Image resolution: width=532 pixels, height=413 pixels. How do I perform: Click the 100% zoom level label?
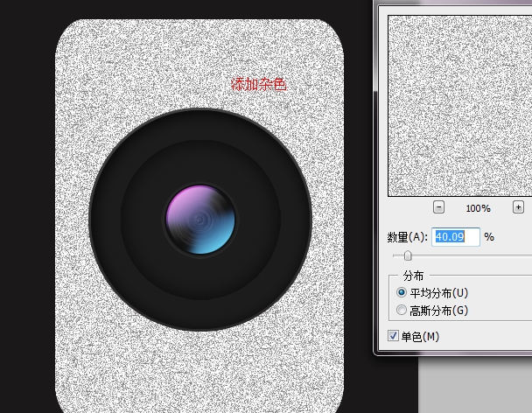click(x=478, y=208)
